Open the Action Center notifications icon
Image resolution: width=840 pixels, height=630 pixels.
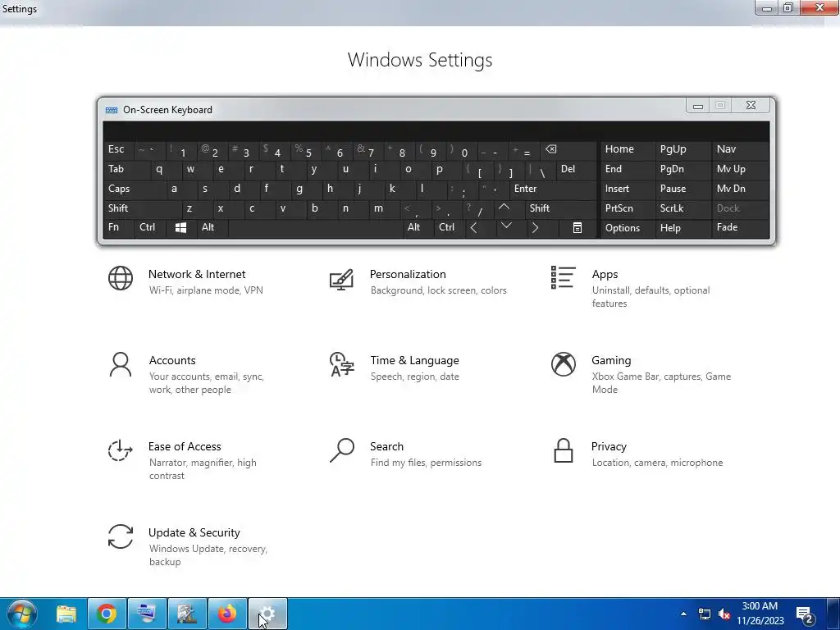coord(806,614)
